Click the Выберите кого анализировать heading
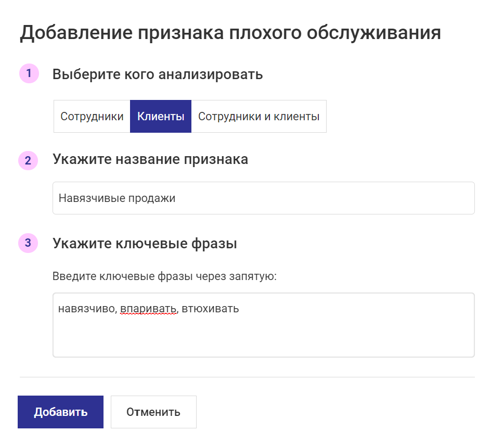The image size is (504, 444). coord(158,74)
